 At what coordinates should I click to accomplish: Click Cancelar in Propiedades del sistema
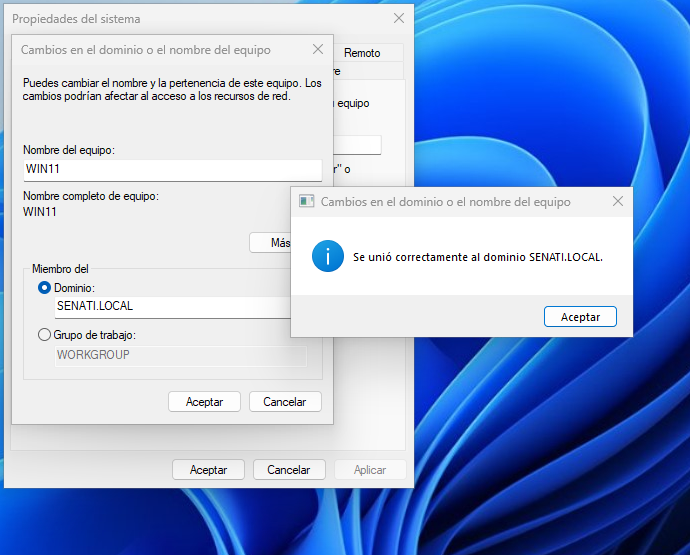click(x=289, y=470)
